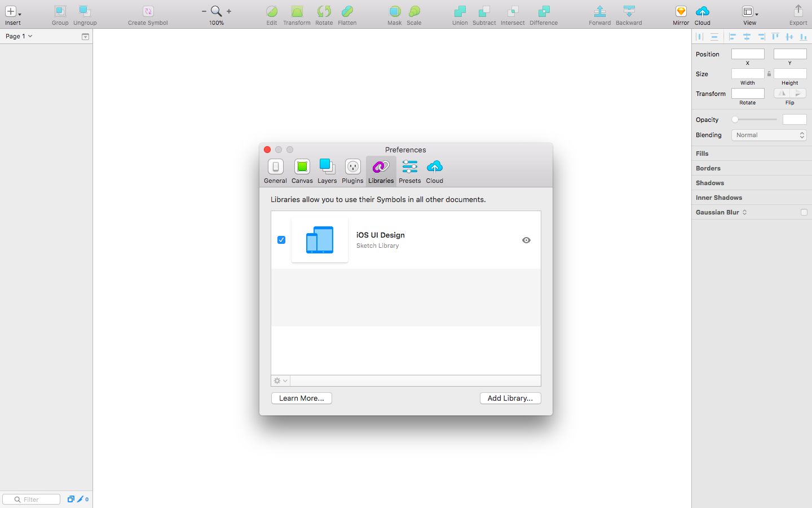
Task: Uncheck the iOS UI Design library checkbox
Action: tap(281, 240)
